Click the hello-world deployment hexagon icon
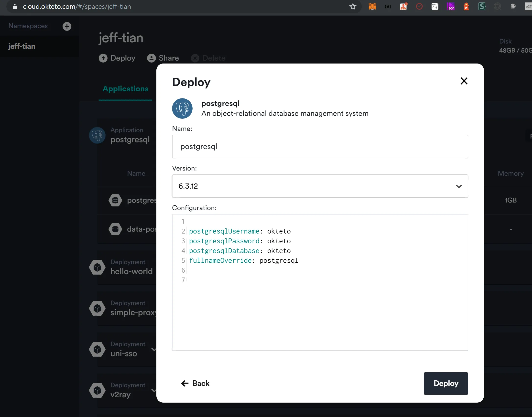Screen dimensions: 532x417 point(97,267)
